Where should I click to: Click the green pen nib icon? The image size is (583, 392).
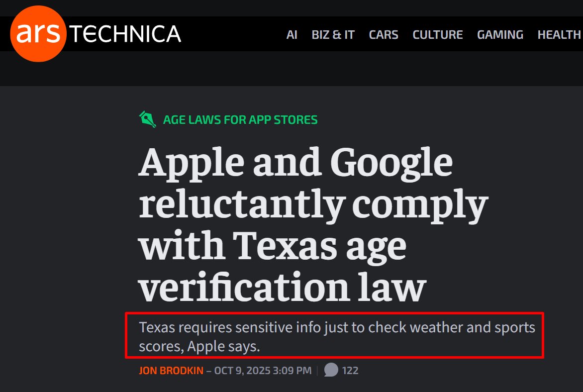148,119
